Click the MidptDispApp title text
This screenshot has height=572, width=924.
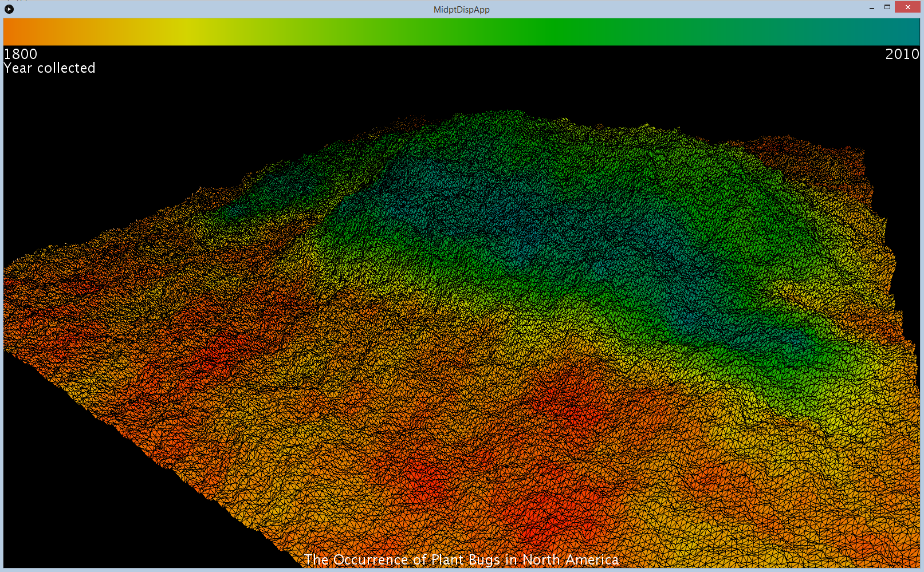(x=461, y=10)
